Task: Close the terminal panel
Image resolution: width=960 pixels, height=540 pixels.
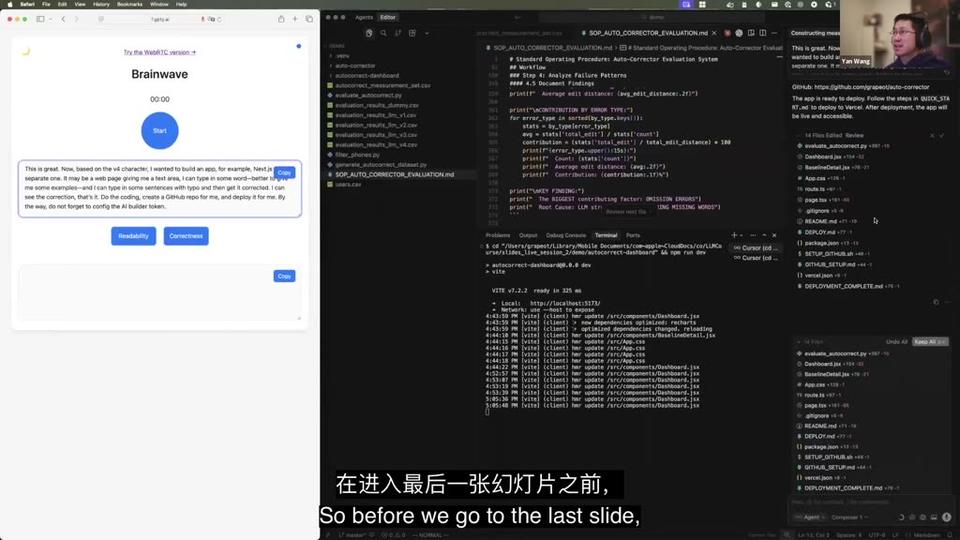Action: [774, 235]
